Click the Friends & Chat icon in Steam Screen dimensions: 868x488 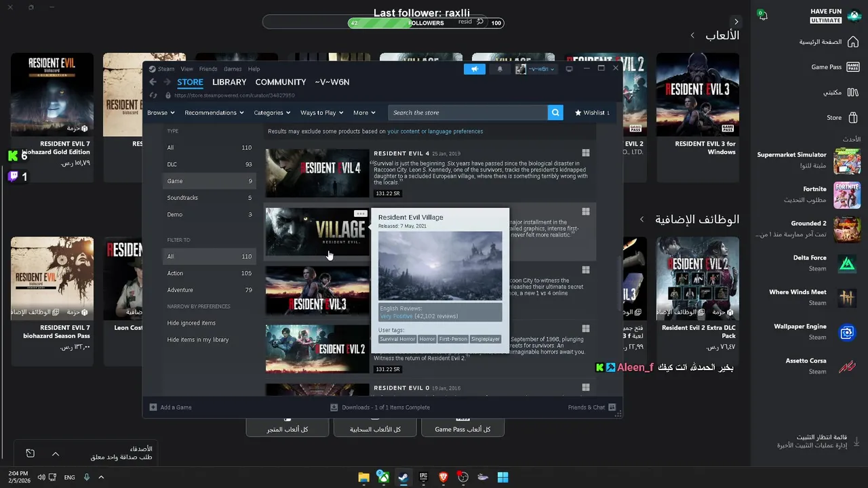point(612,407)
